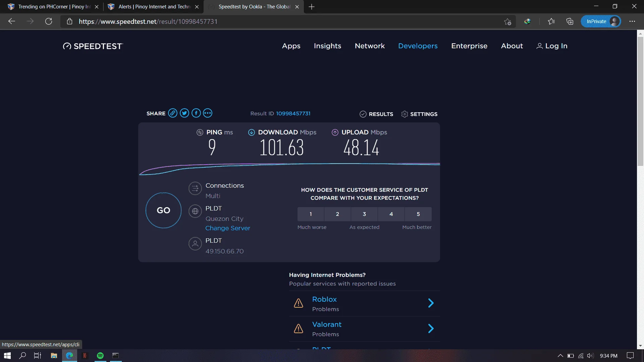Viewport: 644px width, 362px height.
Task: Open the Network menu
Action: coord(370,46)
